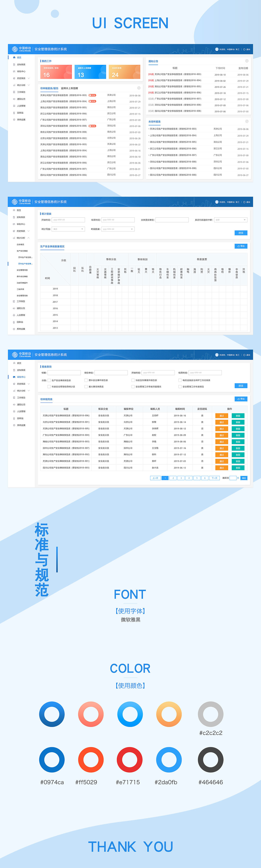
Task: Click China Mobile logo in dashboard header
Action: (21, 49)
